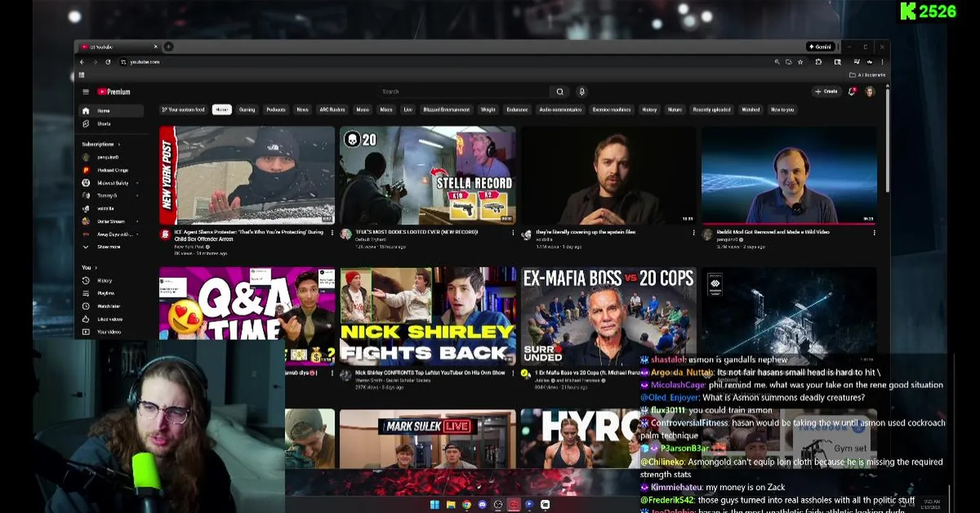Viewport: 980px width, 513px height.
Task: Open Discord from the taskbar
Action: 482,504
